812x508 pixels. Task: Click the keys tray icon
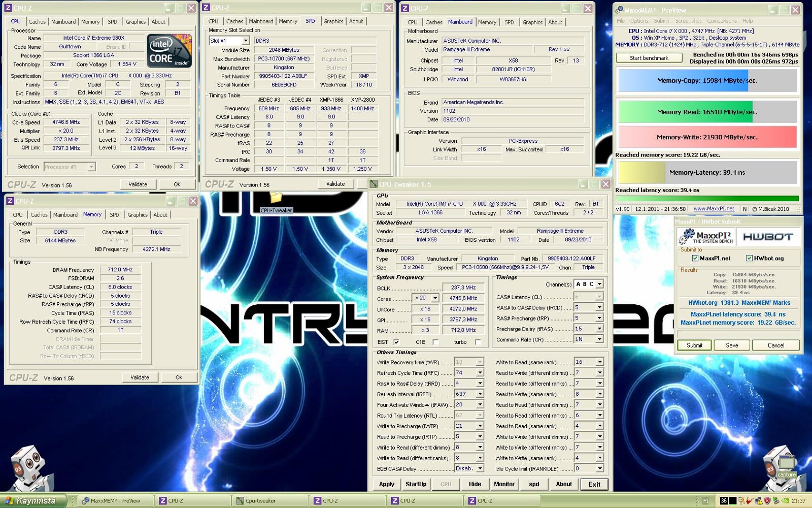741,500
